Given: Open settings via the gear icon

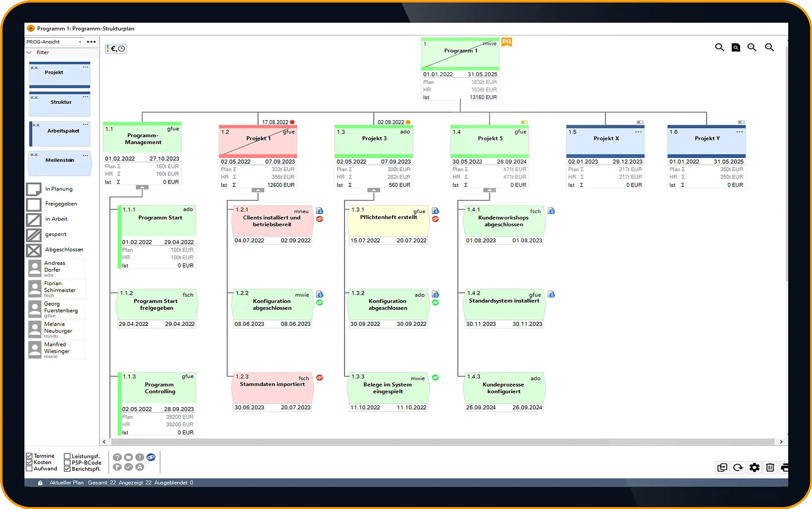Looking at the screenshot, I should [754, 467].
